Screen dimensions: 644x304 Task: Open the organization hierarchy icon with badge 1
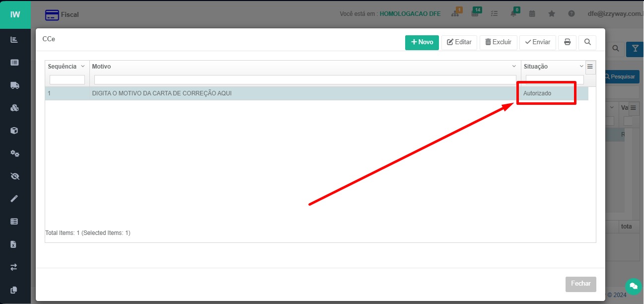coord(455,14)
